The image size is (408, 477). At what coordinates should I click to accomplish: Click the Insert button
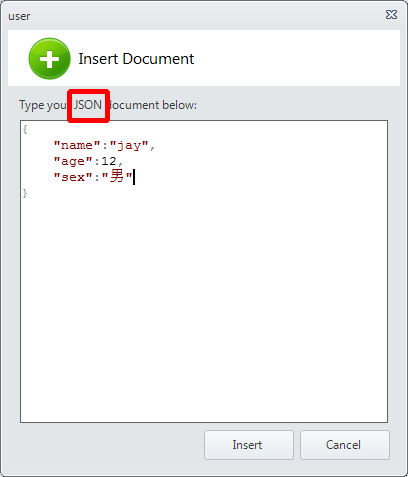click(249, 445)
